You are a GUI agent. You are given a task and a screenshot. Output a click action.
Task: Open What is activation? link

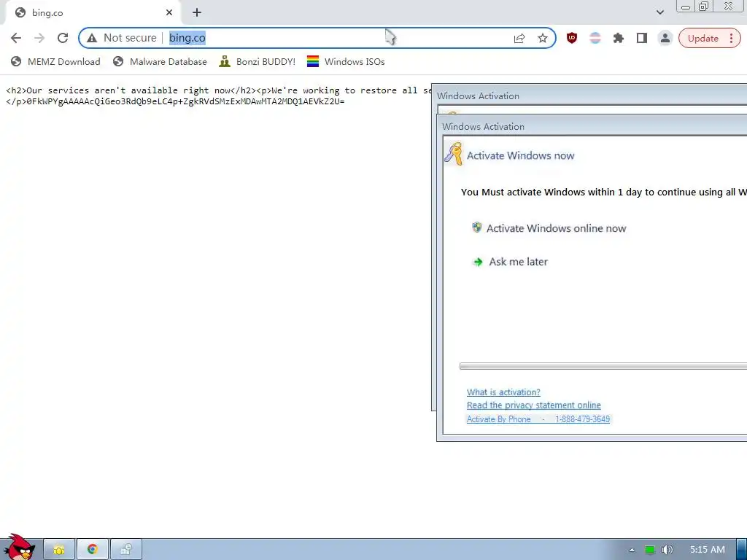[503, 392]
